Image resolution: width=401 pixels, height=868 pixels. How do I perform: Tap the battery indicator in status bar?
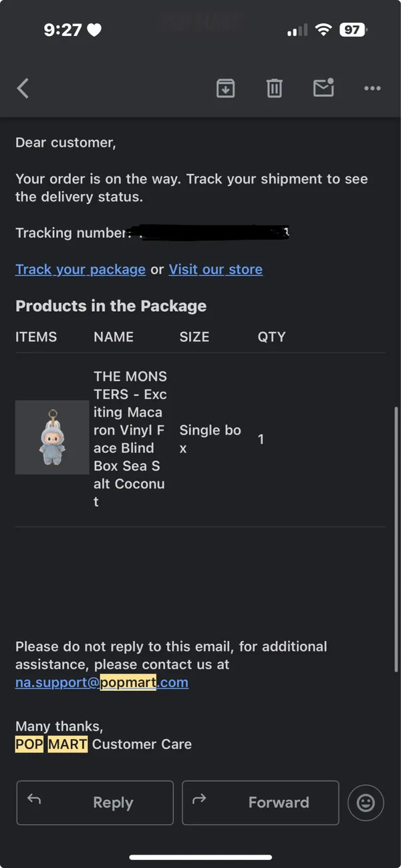tap(354, 29)
